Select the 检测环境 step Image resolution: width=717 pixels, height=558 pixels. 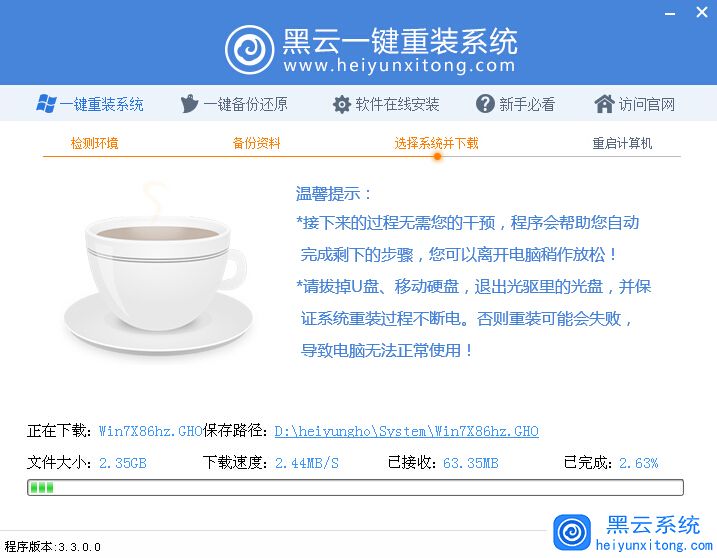click(95, 143)
